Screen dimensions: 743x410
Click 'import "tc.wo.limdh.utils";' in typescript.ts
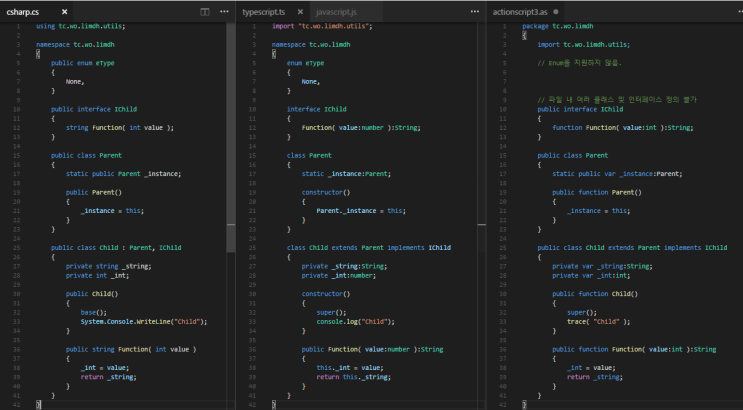click(322, 26)
